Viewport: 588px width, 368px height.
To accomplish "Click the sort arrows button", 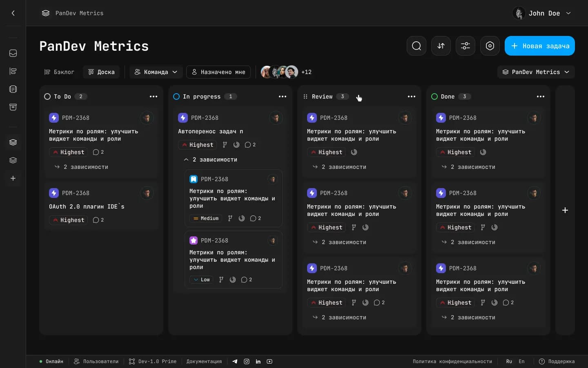I will (x=441, y=46).
